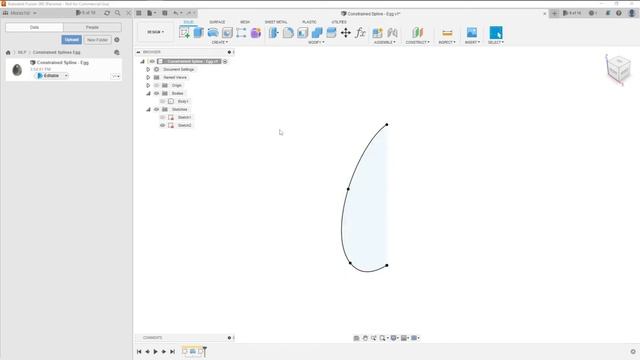Select the top spline endpoint
This screenshot has height=360, width=640.
click(387, 124)
